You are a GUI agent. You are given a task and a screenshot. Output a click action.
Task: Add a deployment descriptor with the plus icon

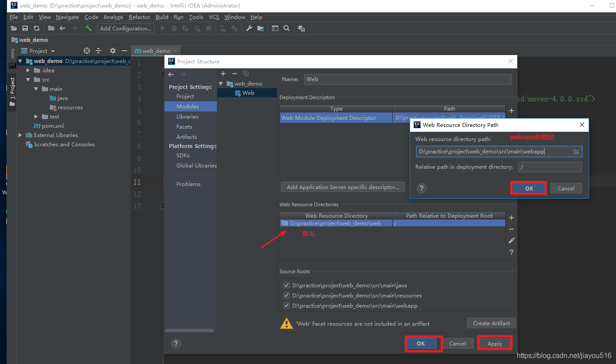tap(511, 111)
